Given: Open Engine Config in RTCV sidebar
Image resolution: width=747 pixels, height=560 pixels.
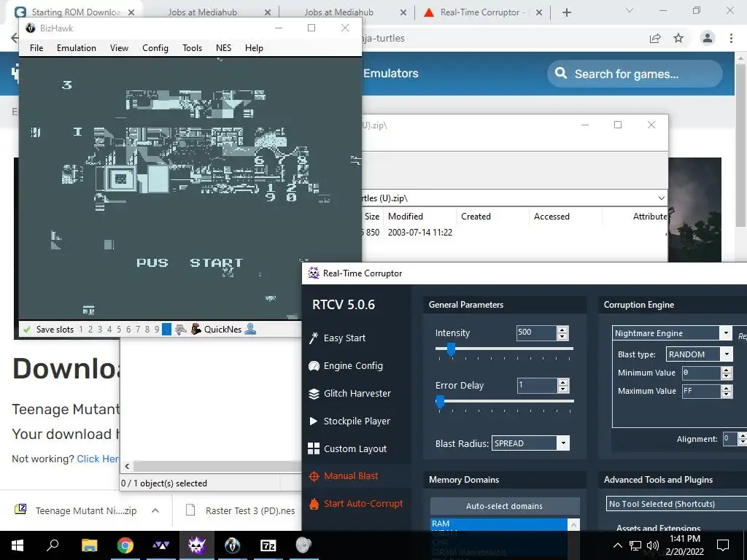Looking at the screenshot, I should [x=346, y=366].
